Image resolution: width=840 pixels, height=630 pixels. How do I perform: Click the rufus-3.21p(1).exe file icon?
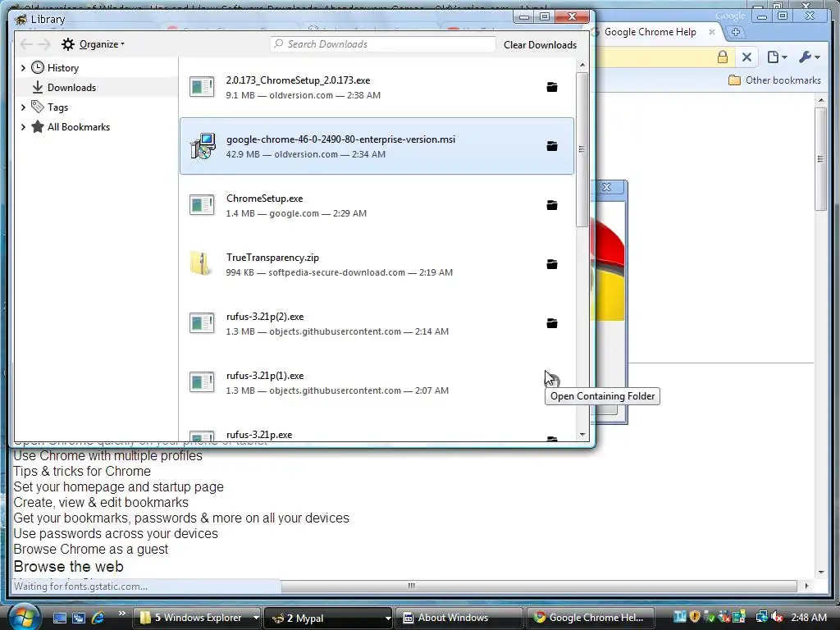[x=202, y=382]
